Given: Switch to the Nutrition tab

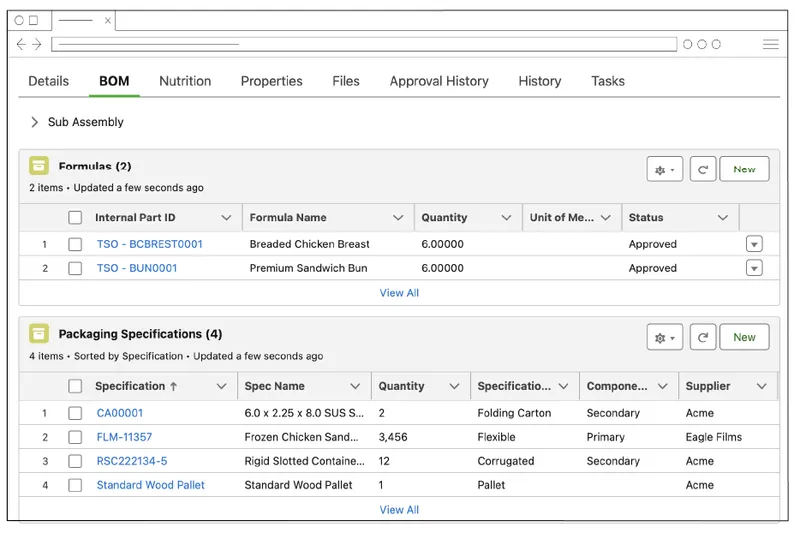Looking at the screenshot, I should coord(185,81).
